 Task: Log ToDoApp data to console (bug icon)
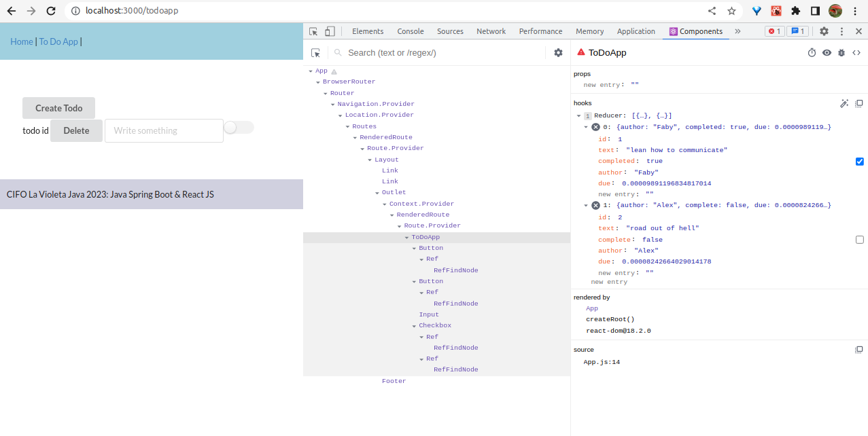click(x=841, y=52)
